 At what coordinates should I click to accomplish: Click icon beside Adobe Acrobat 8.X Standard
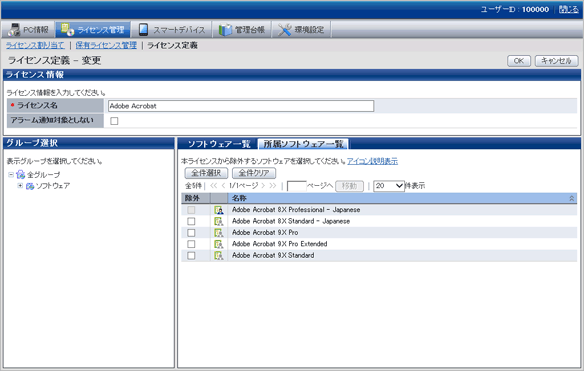[219, 221]
